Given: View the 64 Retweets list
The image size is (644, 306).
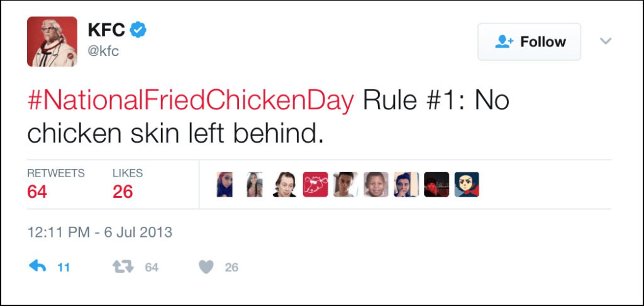Looking at the screenshot, I should pos(38,192).
